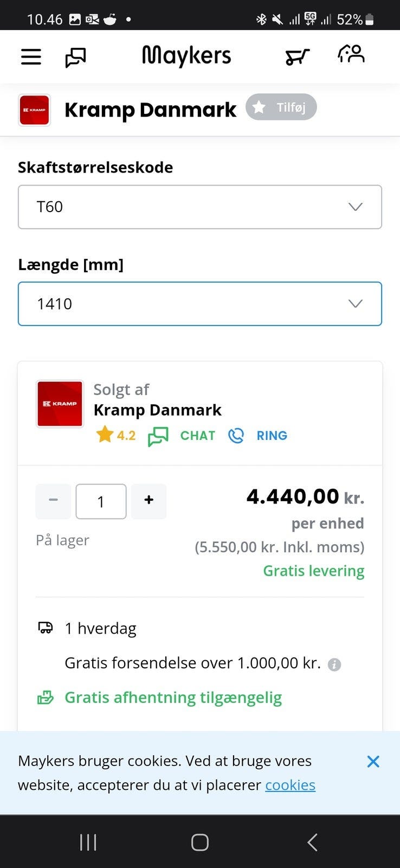Click the Kramp logo in seller card
This screenshot has height=868, width=400.
[60, 404]
